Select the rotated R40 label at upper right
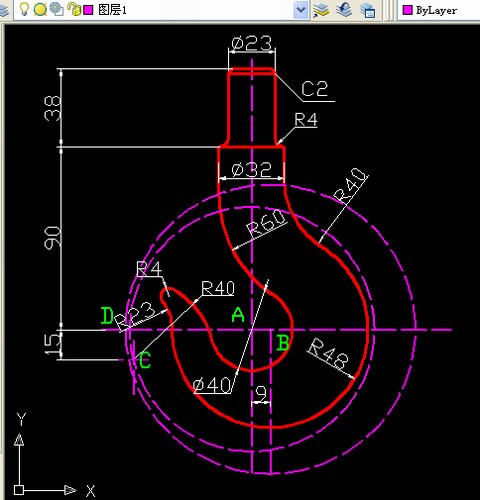 tap(352, 185)
